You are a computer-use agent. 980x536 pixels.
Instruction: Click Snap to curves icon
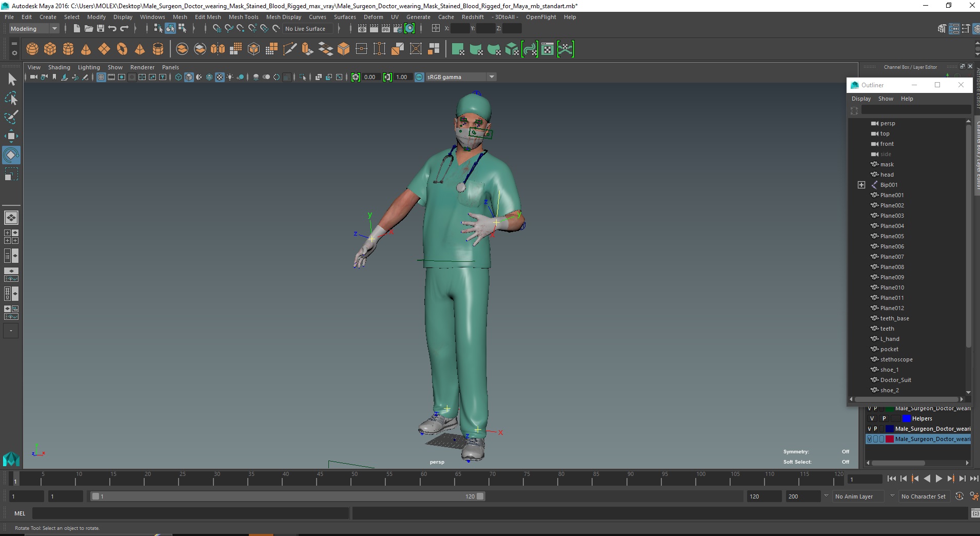pos(229,29)
